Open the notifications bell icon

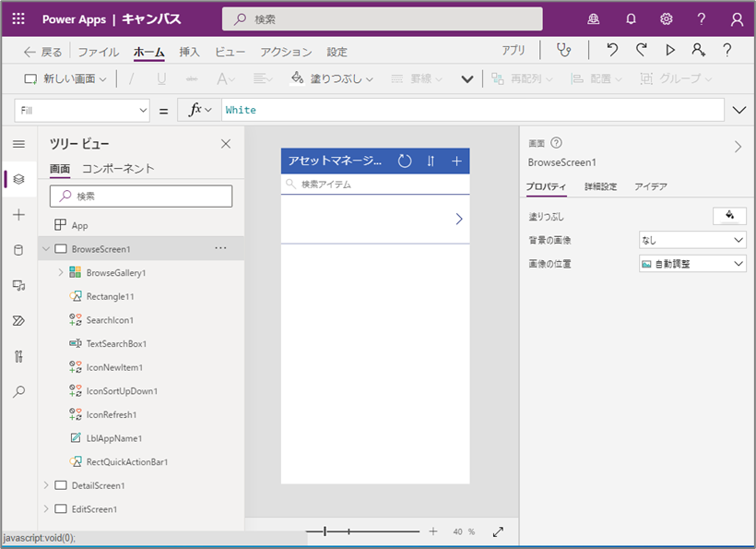[631, 18]
